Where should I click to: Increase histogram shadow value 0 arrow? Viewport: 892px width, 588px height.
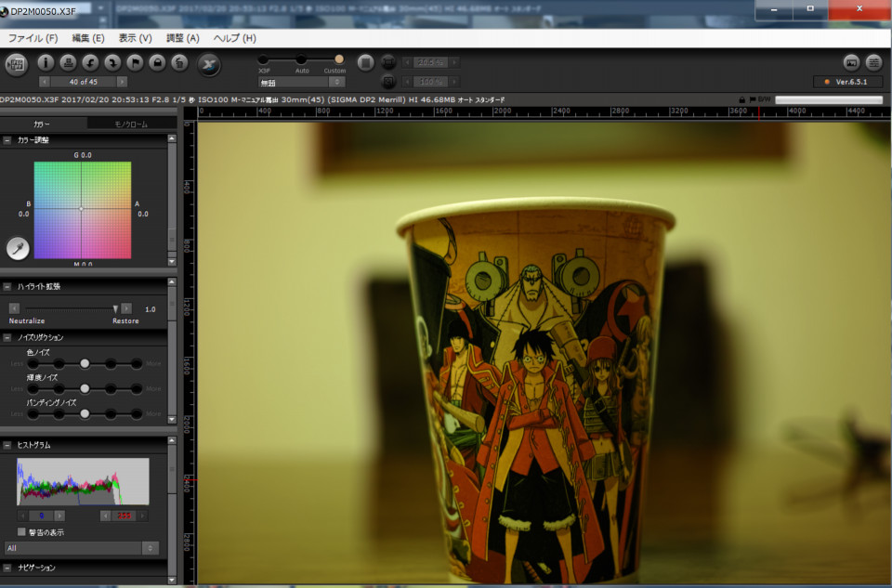[59, 516]
